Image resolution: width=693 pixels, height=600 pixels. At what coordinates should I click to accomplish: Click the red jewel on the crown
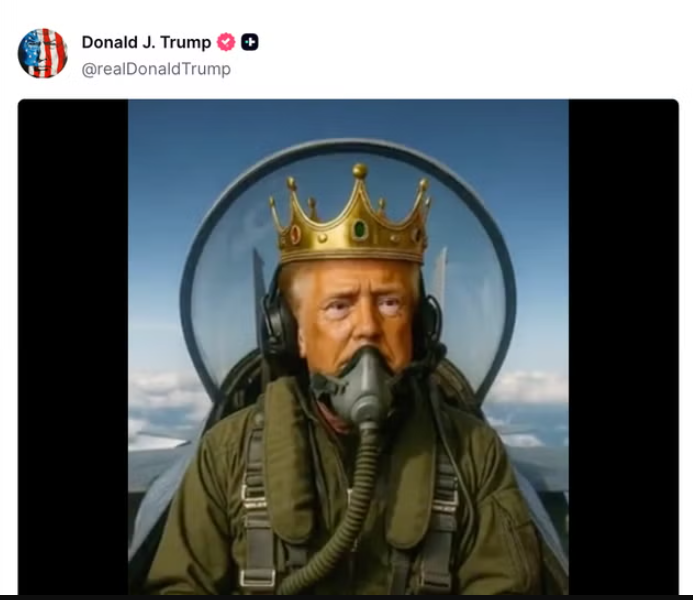tap(295, 234)
